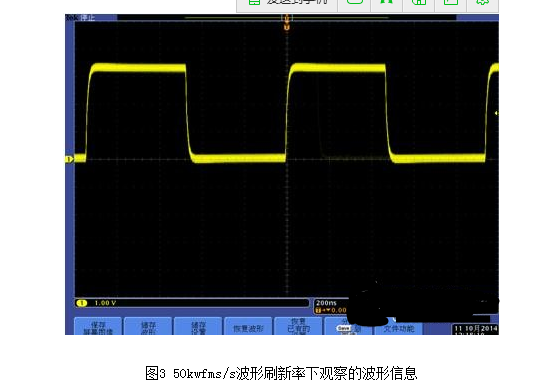The width and height of the screenshot is (550, 390).
Task: Select the 储存设置 save setup softkey
Action: (x=198, y=327)
